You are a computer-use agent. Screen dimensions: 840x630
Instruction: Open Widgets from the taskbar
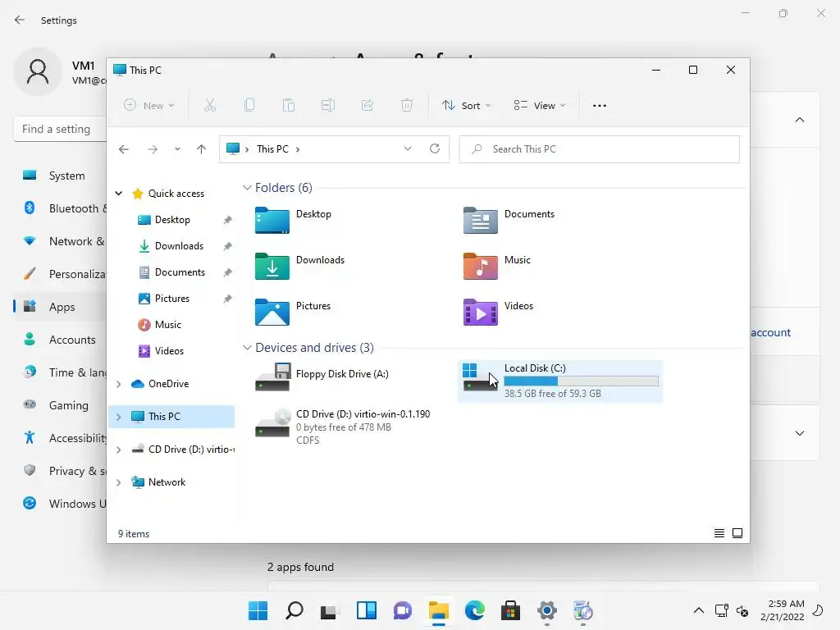tap(367, 610)
